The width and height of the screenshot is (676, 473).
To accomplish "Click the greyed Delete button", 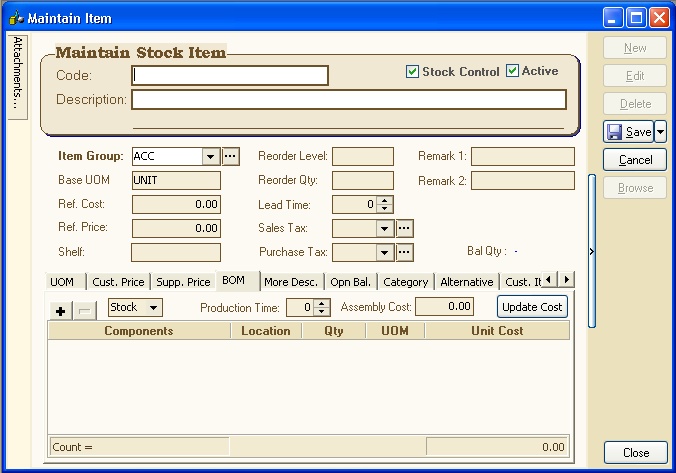I will pos(635,104).
